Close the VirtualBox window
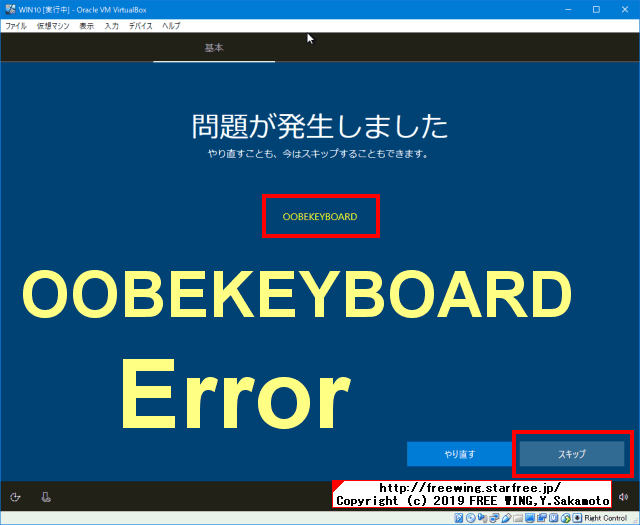 (x=625, y=9)
